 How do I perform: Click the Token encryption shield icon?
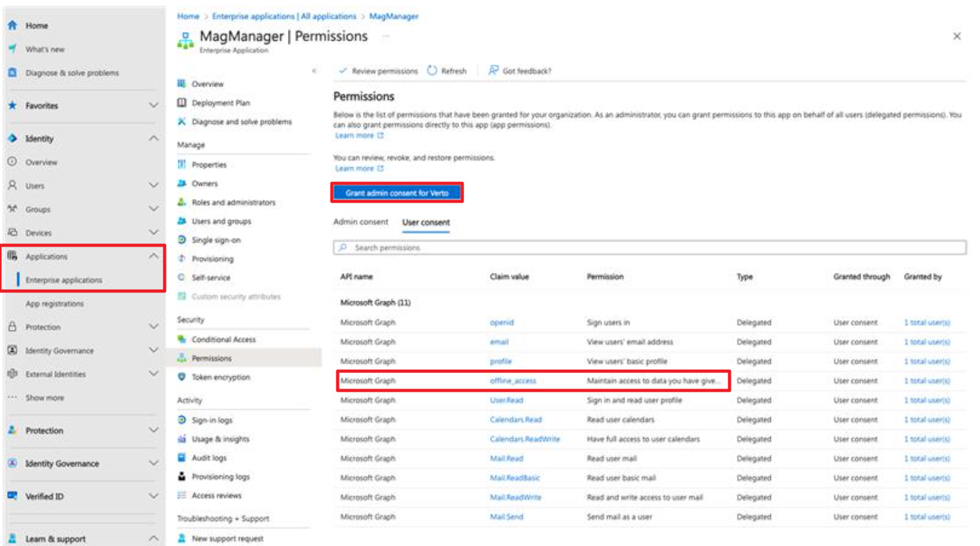tap(182, 377)
